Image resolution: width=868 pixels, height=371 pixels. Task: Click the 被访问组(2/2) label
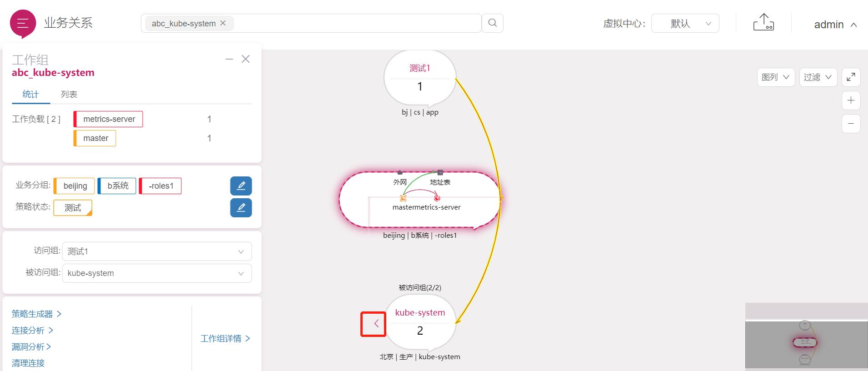420,288
